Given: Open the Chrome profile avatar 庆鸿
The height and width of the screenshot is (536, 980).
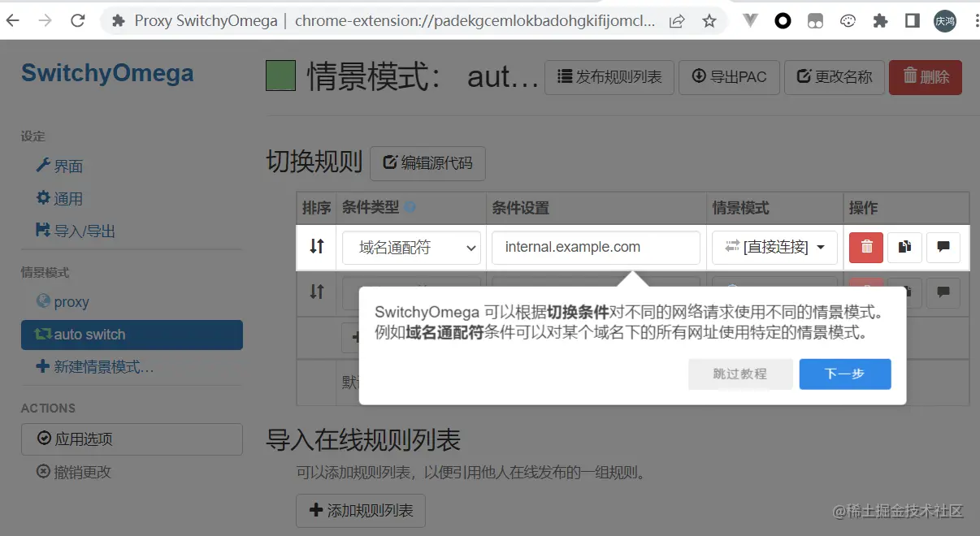Looking at the screenshot, I should [x=944, y=21].
